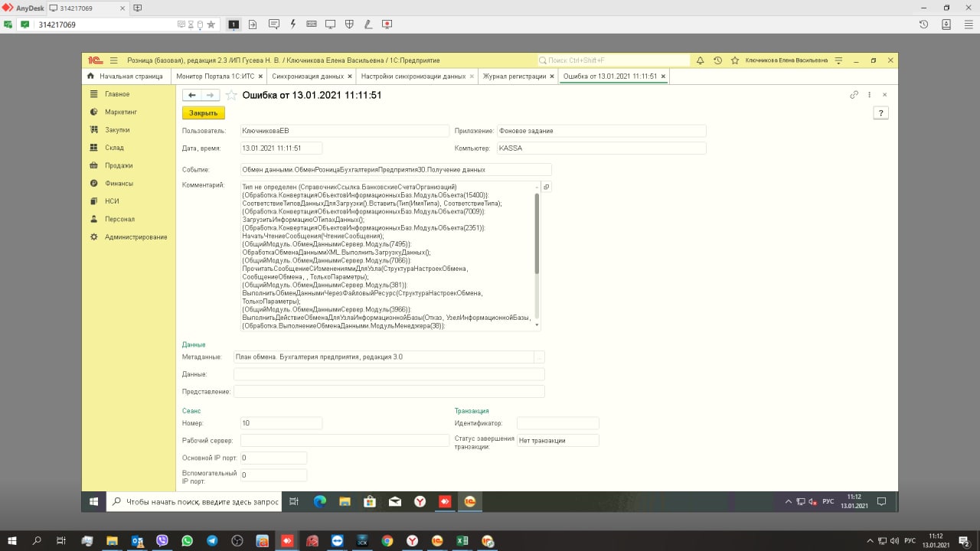The width and height of the screenshot is (980, 551).
Task: Click the Событие field
Action: click(396, 169)
